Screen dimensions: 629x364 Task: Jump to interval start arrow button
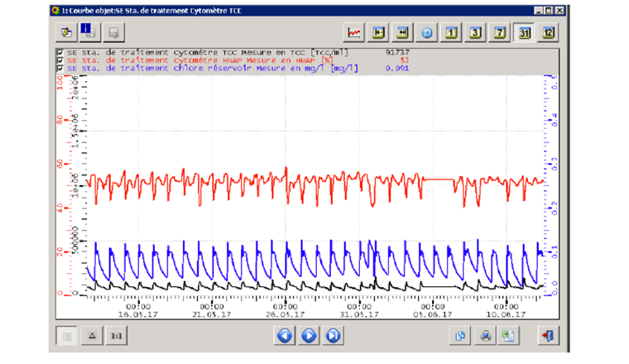pos(378,32)
